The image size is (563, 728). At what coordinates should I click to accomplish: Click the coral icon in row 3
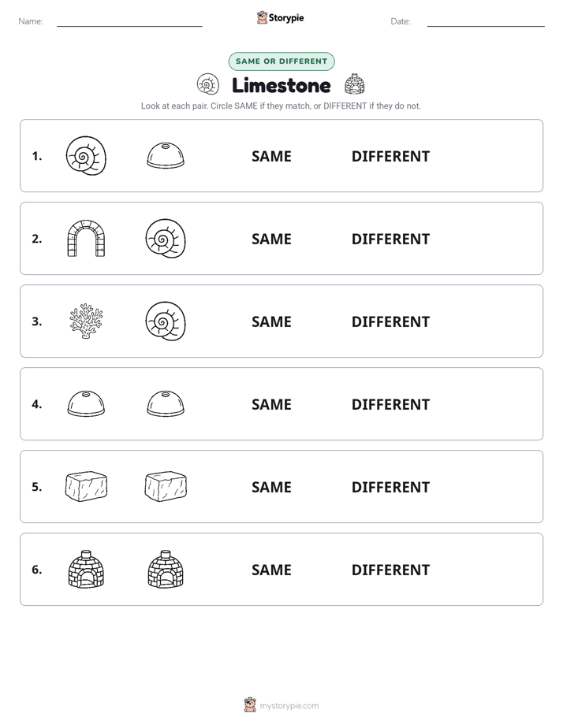86,321
